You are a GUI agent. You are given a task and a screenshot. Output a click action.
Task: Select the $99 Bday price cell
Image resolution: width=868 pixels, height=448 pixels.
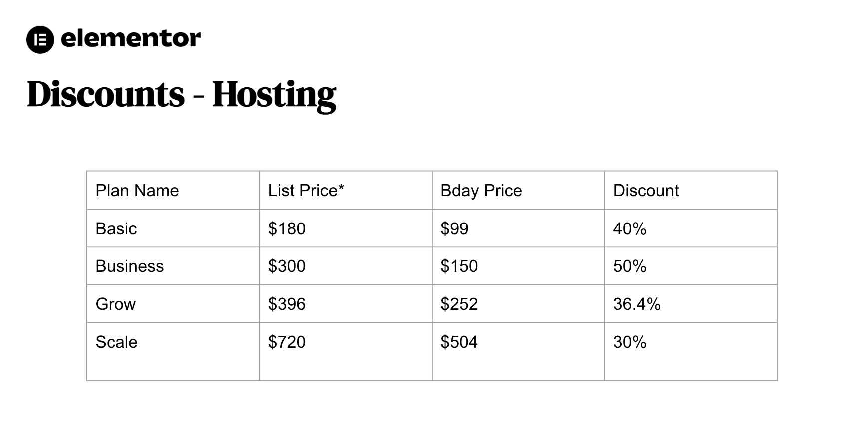[x=518, y=228]
